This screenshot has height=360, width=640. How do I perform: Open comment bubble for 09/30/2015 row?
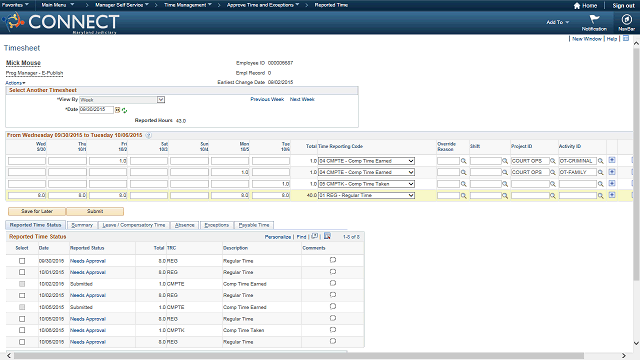(x=333, y=260)
